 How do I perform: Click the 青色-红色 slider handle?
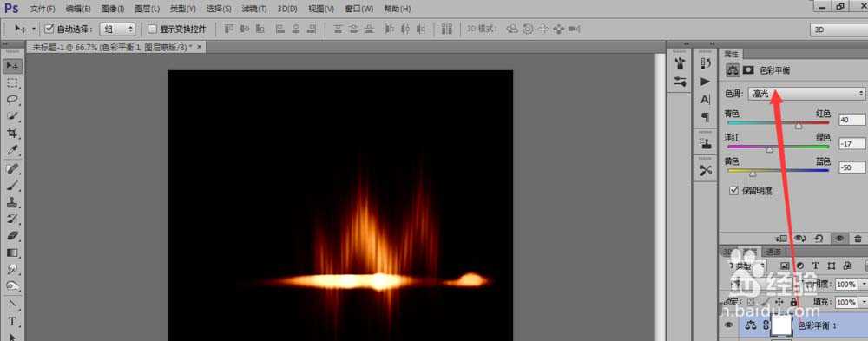799,126
